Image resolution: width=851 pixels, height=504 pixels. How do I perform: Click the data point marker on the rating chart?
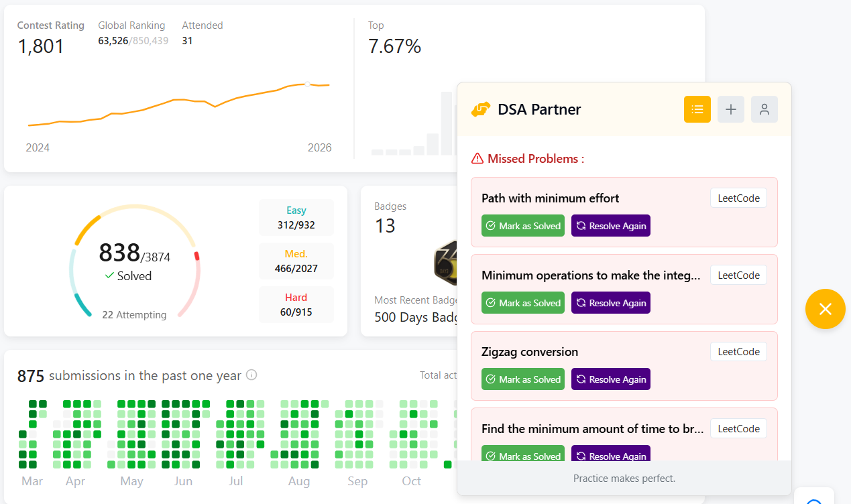pyautogui.click(x=307, y=84)
